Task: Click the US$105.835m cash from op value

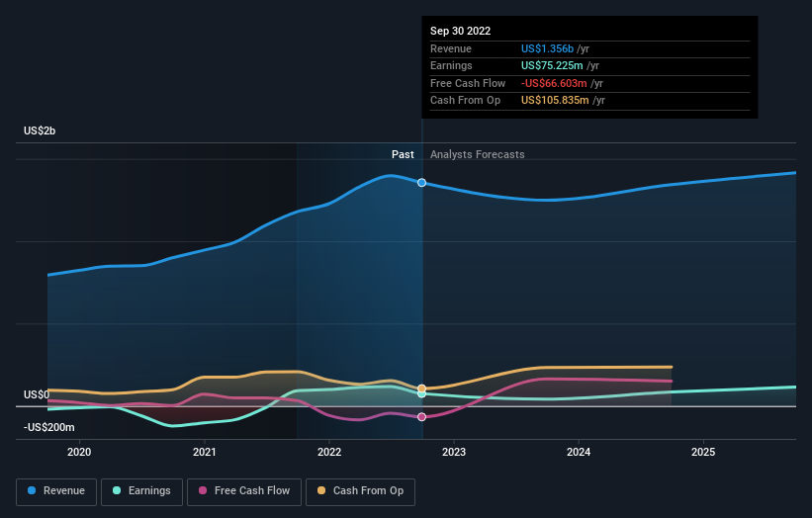Action: (555, 101)
